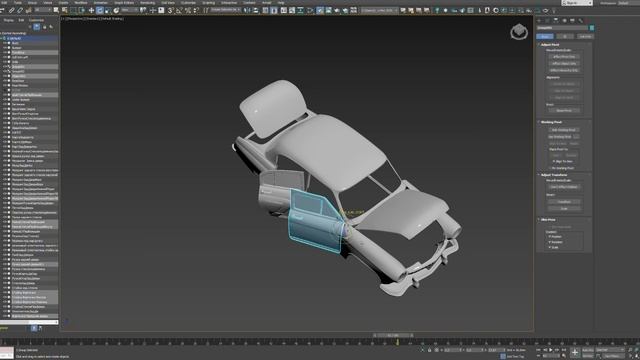Switch to the Link Info tab

[x=585, y=36]
